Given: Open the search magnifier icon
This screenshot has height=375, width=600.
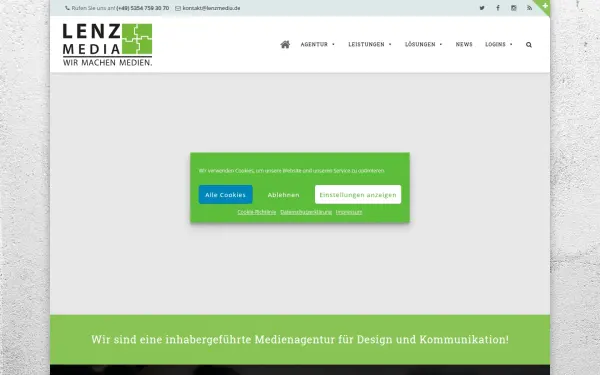Looking at the screenshot, I should point(529,45).
